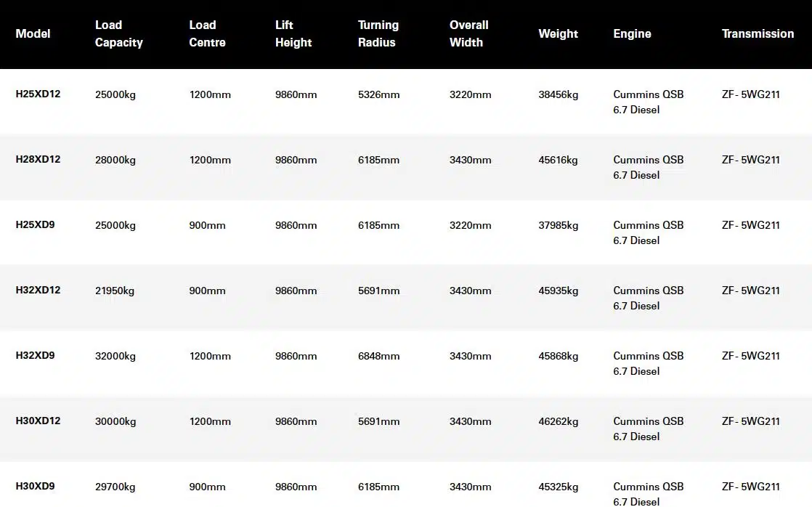Click H30XD9 transmission ZF- 5WG211
Image resolution: width=812 pixels, height=507 pixels.
pos(751,487)
